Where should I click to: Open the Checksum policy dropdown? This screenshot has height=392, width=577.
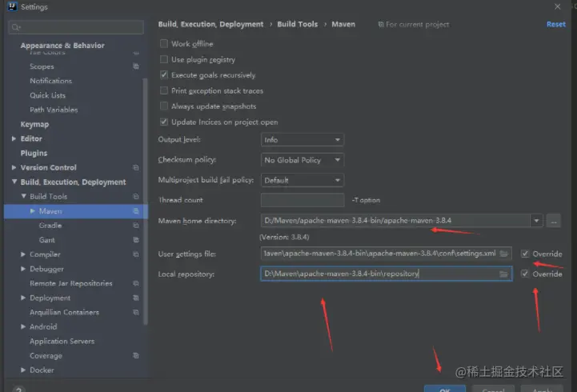303,160
